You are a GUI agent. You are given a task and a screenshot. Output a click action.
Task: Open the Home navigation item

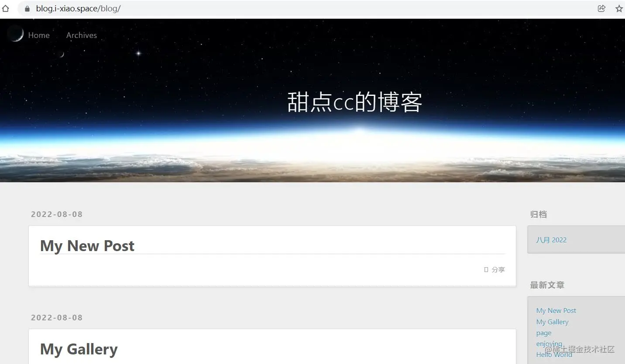39,35
